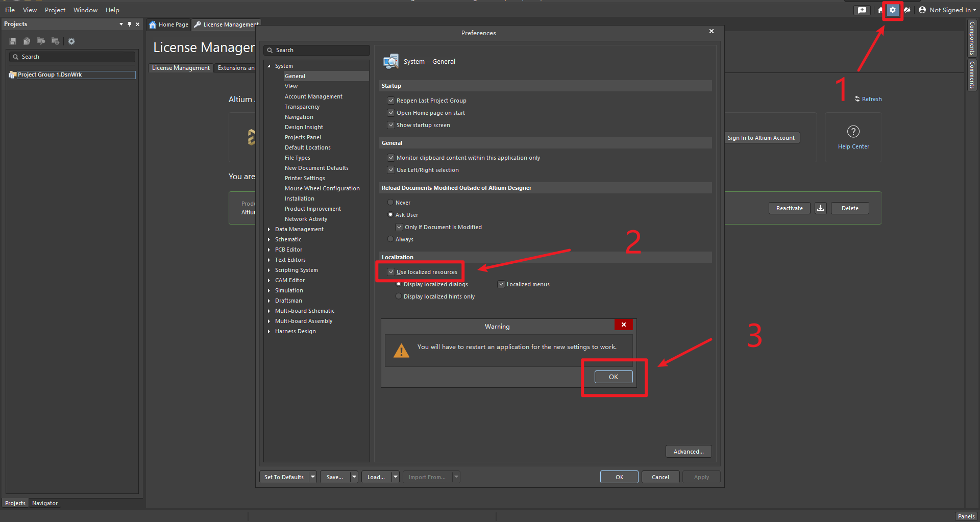Click the warning triangle icon
980x522 pixels.
click(x=402, y=351)
